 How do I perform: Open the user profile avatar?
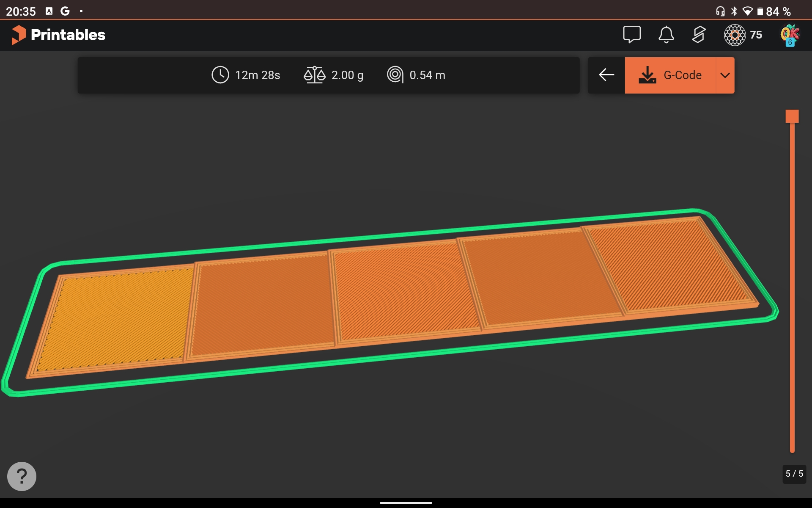click(x=790, y=35)
